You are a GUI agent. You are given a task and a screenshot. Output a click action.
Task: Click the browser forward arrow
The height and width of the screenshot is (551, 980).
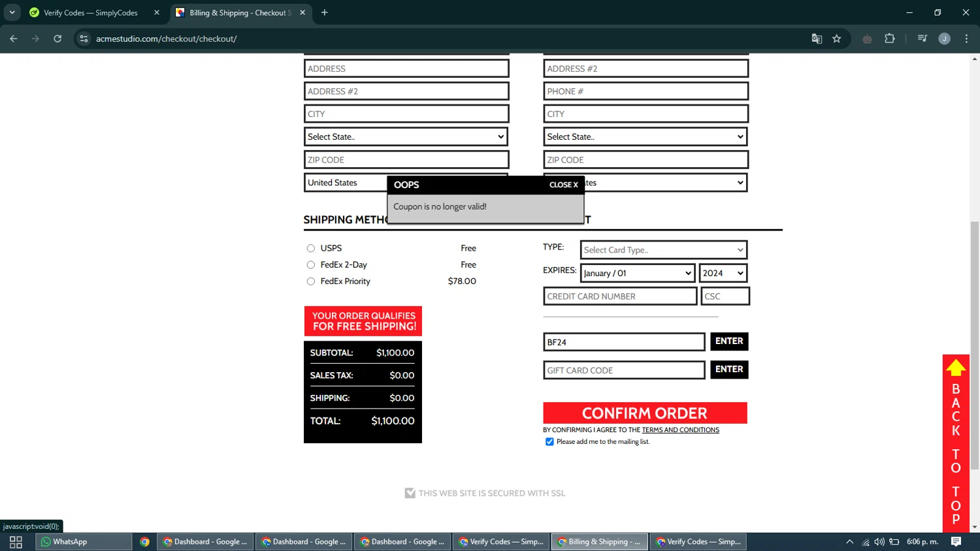pyautogui.click(x=35, y=39)
